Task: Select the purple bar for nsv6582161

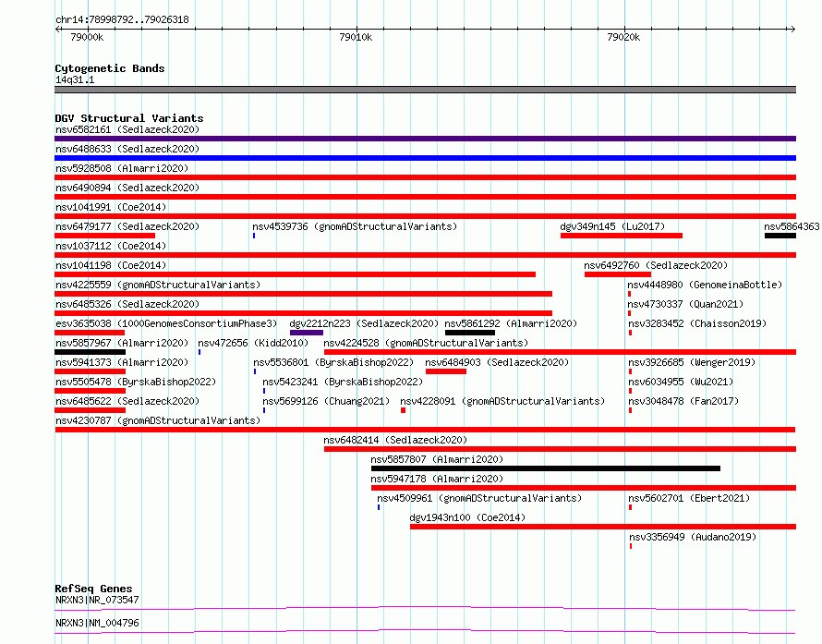Action: (425, 139)
